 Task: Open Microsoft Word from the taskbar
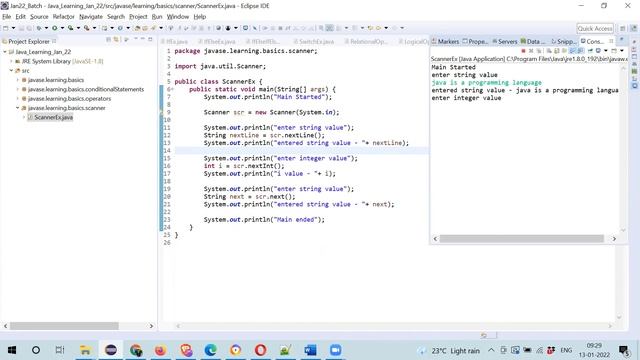click(x=310, y=350)
